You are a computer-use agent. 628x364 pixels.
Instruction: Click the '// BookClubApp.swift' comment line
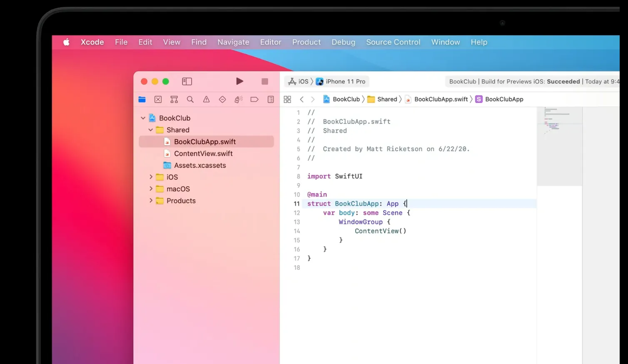[349, 122]
